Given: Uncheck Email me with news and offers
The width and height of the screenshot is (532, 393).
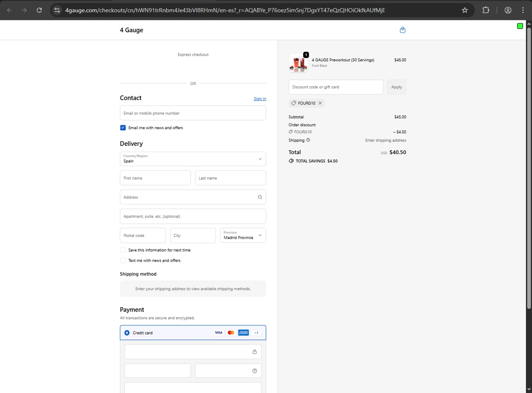Looking at the screenshot, I should [x=123, y=128].
